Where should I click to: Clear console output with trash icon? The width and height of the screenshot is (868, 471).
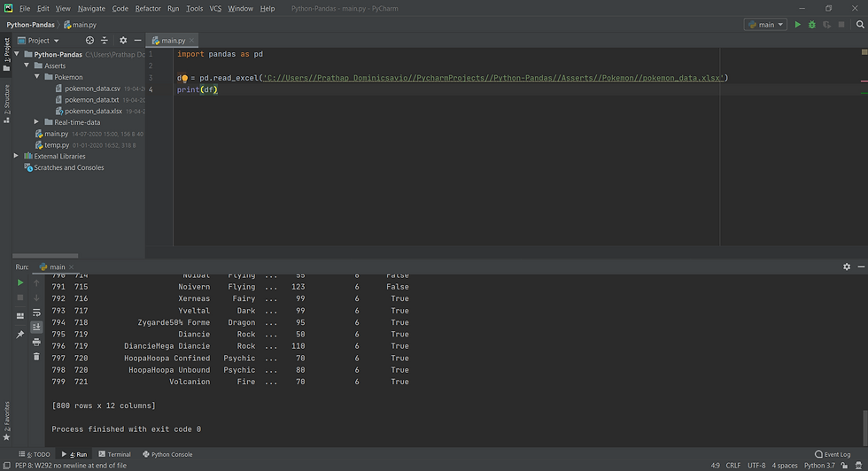coord(36,357)
